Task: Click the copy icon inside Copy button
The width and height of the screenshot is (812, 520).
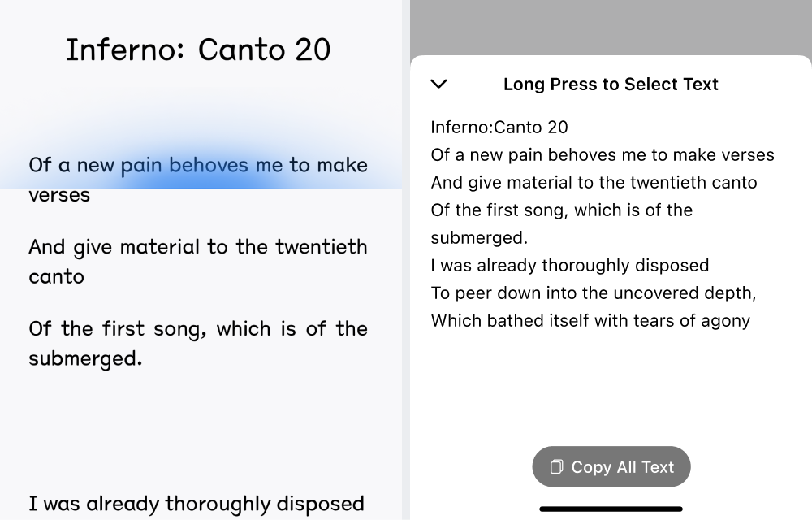Action: (557, 466)
